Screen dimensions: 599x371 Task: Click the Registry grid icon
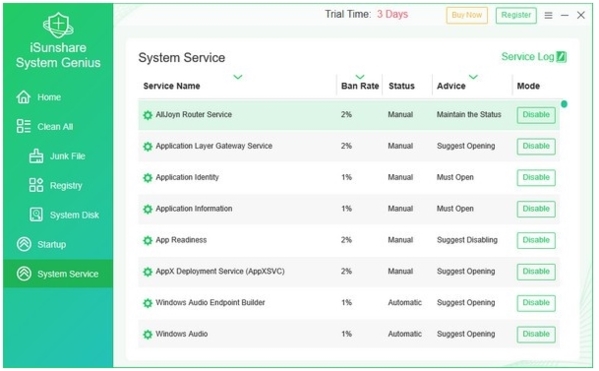coord(36,185)
